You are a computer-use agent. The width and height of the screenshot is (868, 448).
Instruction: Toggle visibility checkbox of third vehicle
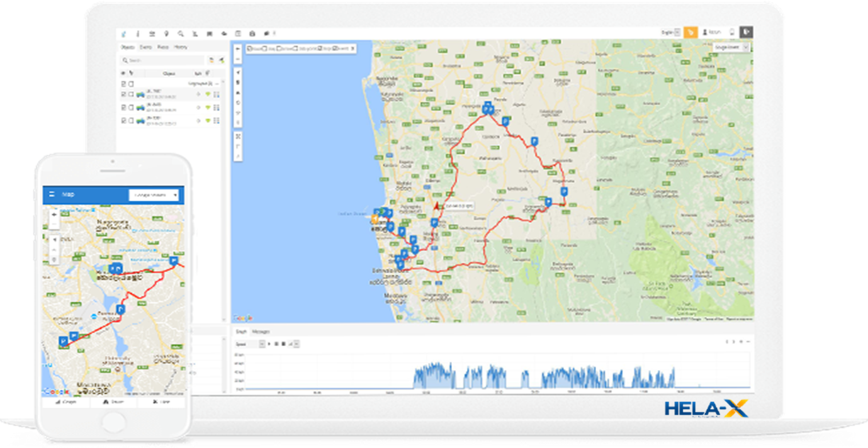pyautogui.click(x=123, y=120)
